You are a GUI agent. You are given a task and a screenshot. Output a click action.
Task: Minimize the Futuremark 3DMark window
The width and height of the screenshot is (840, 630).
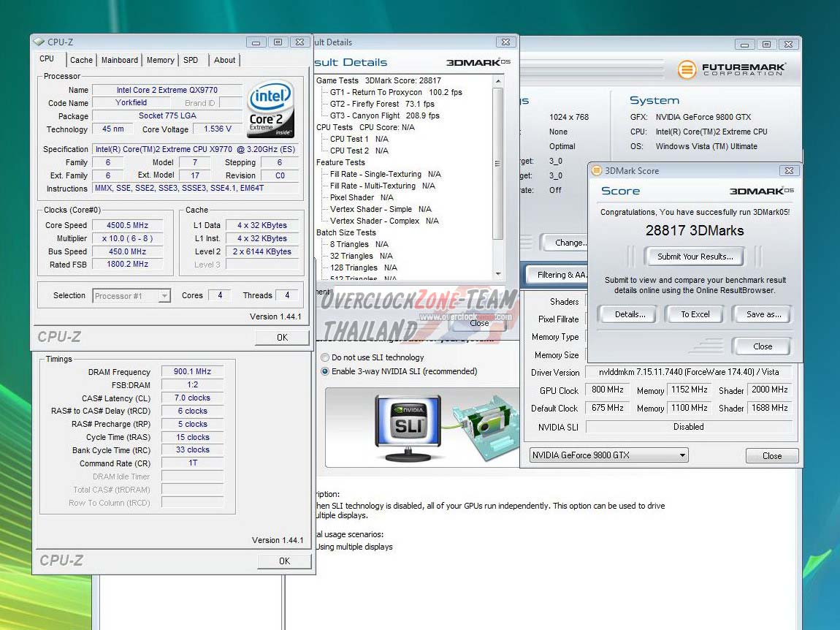(744, 45)
